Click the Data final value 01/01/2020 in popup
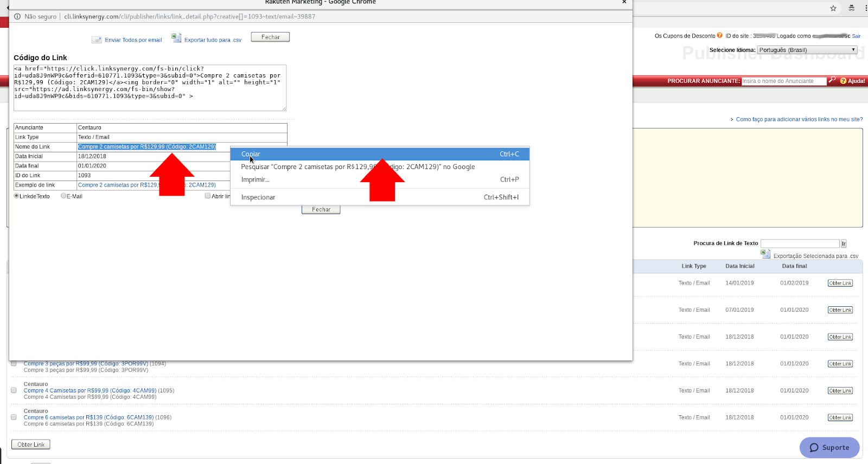 click(92, 166)
